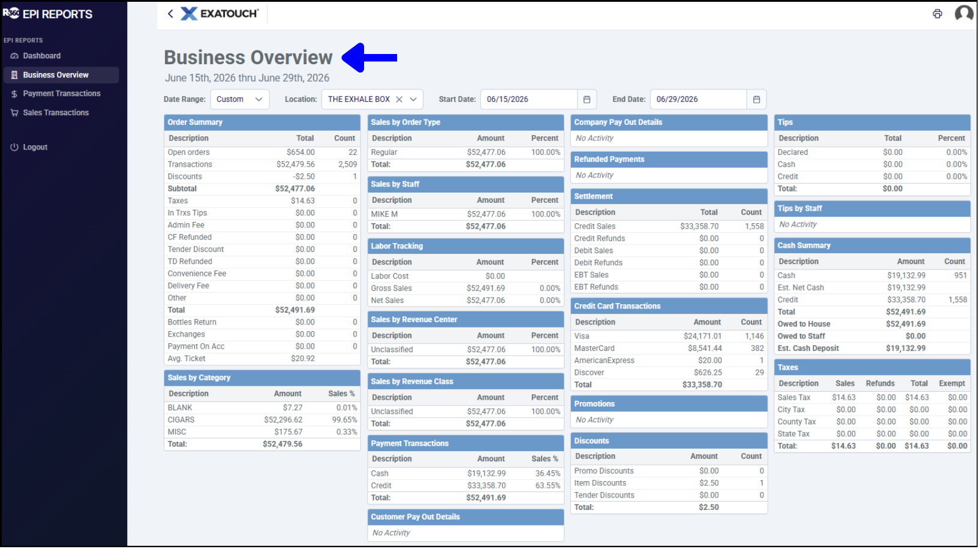Click the CIGARS category row
Screen dimensions: 980x549
tap(262, 420)
